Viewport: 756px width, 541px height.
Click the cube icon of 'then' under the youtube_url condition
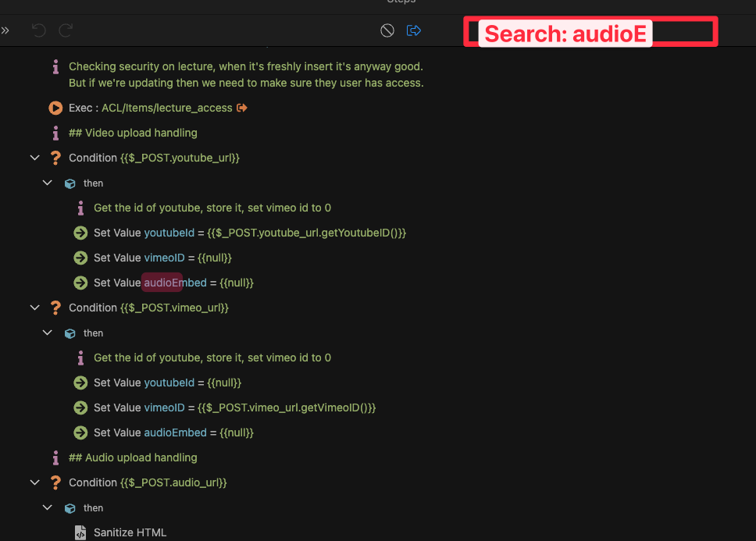click(70, 183)
